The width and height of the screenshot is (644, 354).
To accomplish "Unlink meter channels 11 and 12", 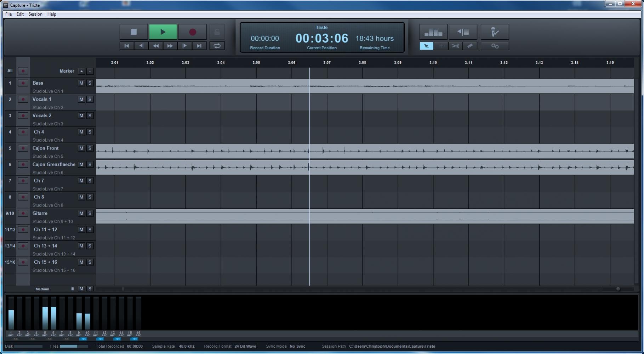I will (100, 339).
